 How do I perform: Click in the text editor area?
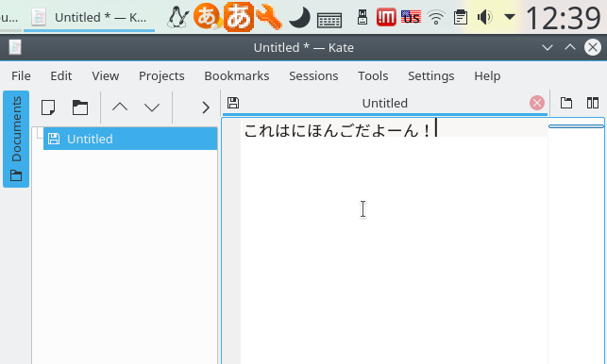394,240
